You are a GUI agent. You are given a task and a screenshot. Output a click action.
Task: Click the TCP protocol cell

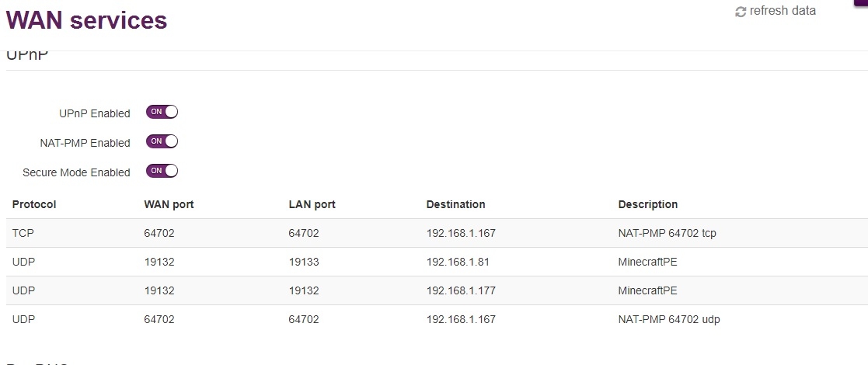[23, 232]
